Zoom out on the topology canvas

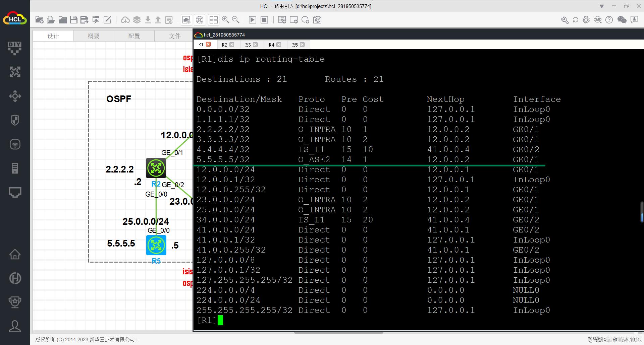(236, 20)
